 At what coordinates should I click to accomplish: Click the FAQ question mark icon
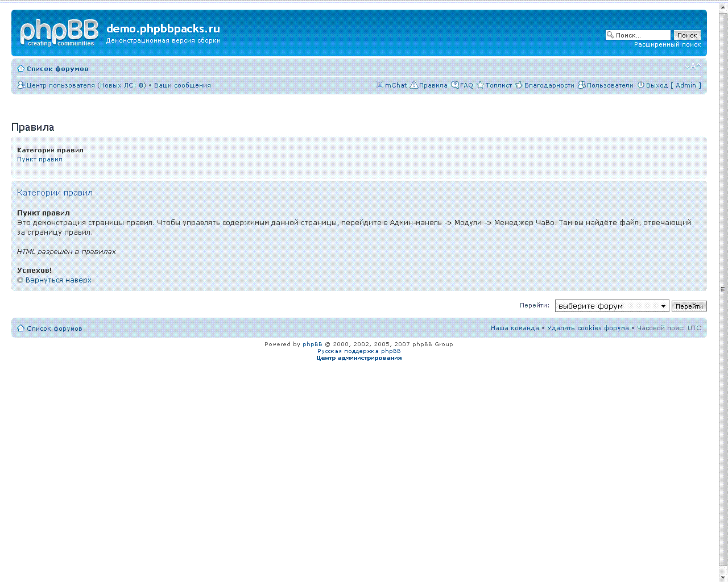click(x=455, y=85)
